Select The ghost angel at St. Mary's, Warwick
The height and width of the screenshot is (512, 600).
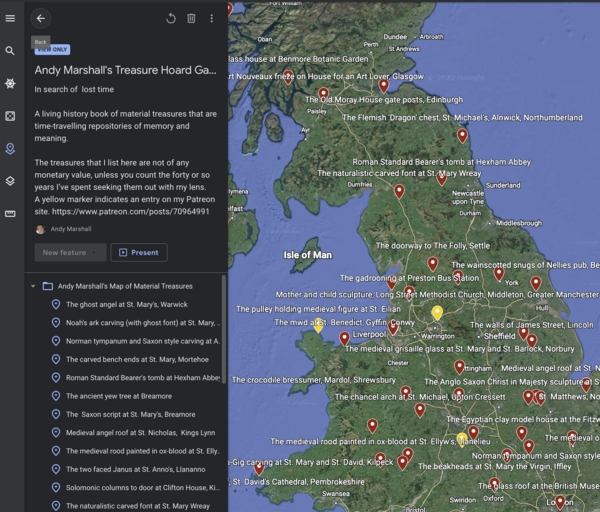coord(127,305)
